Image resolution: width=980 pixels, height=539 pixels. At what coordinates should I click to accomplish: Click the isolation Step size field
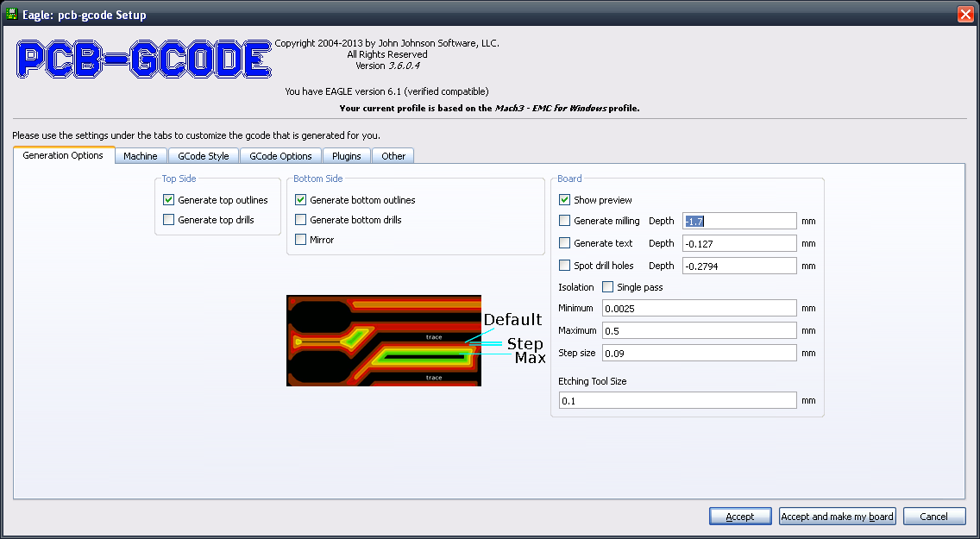pos(699,353)
